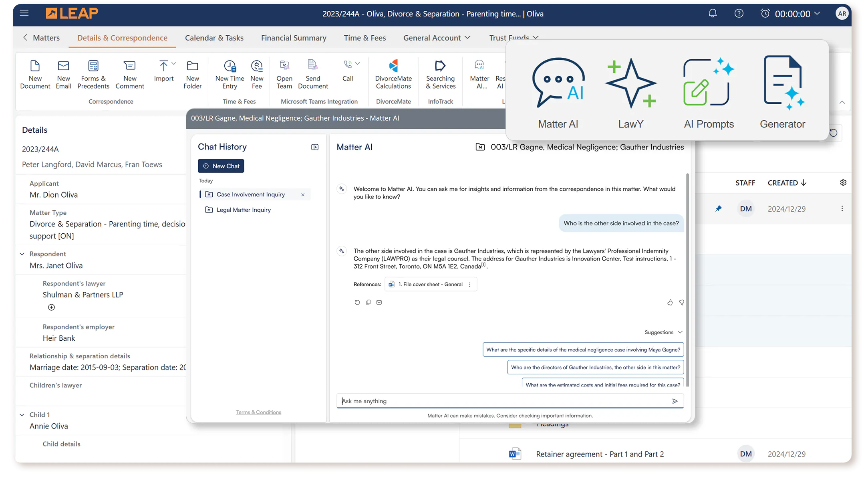Toggle the pin on the first document
Viewport: 868px width, 481px height.
(x=718, y=208)
